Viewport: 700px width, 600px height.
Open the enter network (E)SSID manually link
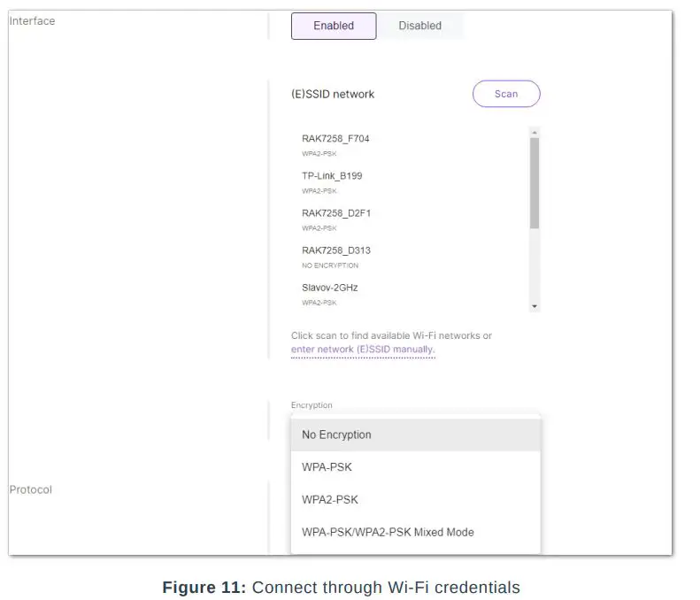(x=363, y=350)
